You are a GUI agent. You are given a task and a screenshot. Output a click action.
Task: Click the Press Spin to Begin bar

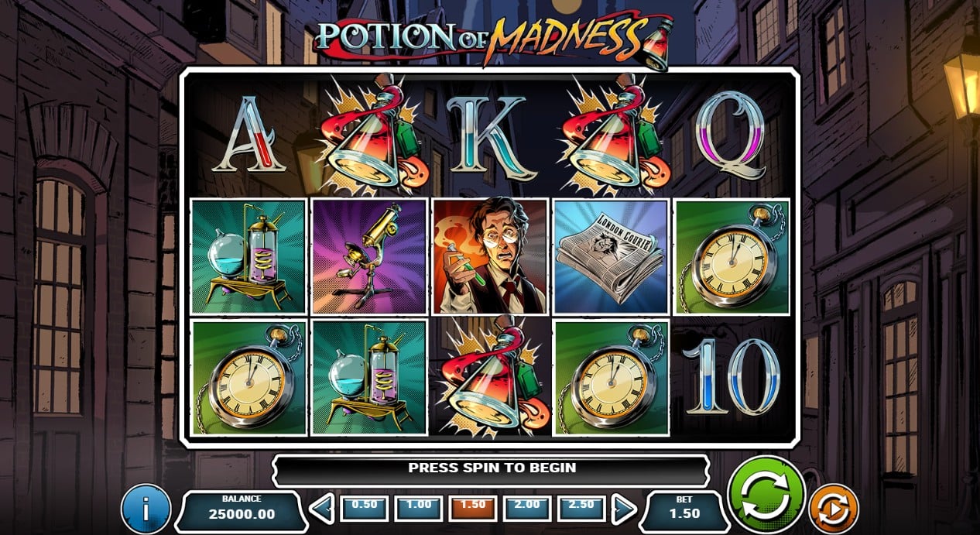(492, 468)
